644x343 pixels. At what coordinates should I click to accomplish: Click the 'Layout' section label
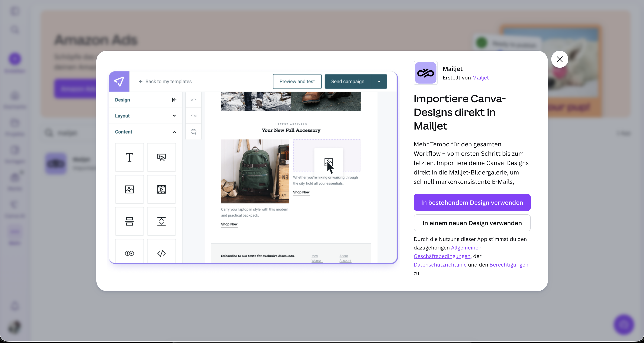click(122, 116)
